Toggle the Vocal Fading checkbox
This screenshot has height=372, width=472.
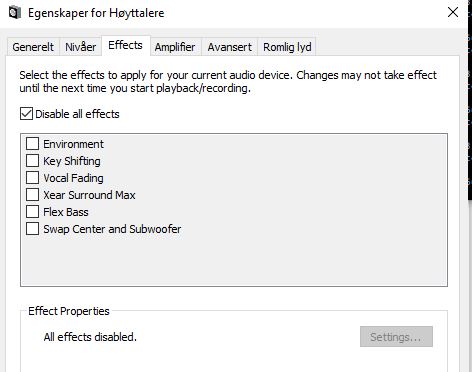[x=32, y=178]
